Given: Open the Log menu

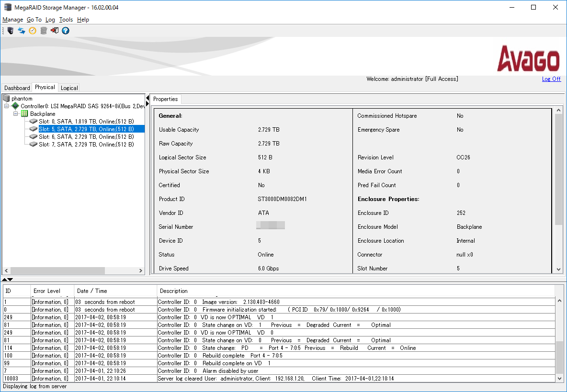Looking at the screenshot, I should [x=50, y=20].
